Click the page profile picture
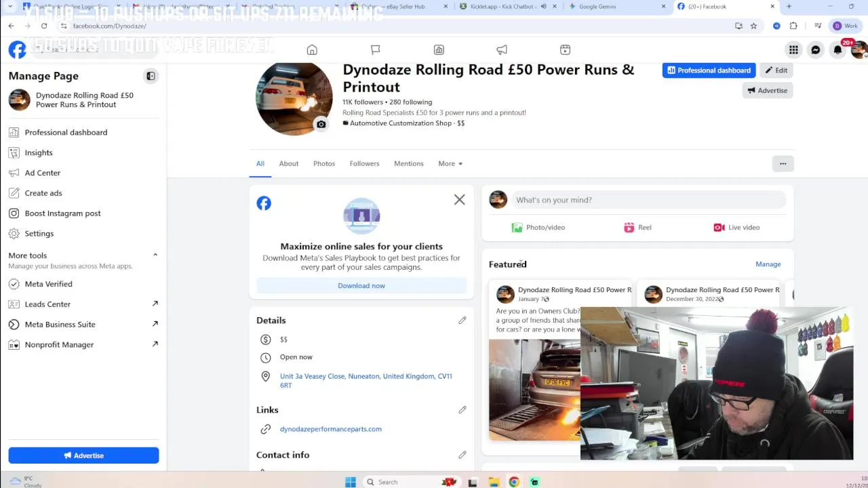 pyautogui.click(x=294, y=98)
